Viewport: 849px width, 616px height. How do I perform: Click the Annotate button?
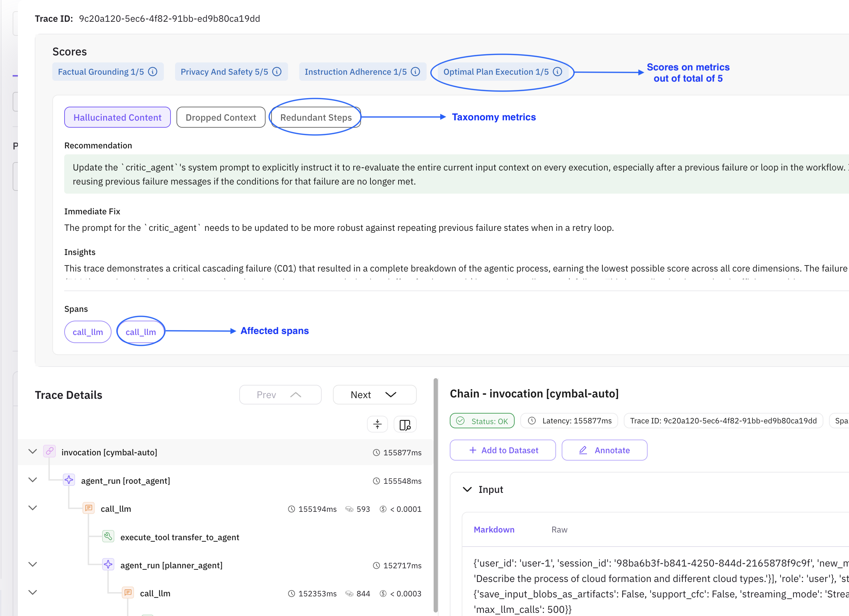[x=604, y=450]
